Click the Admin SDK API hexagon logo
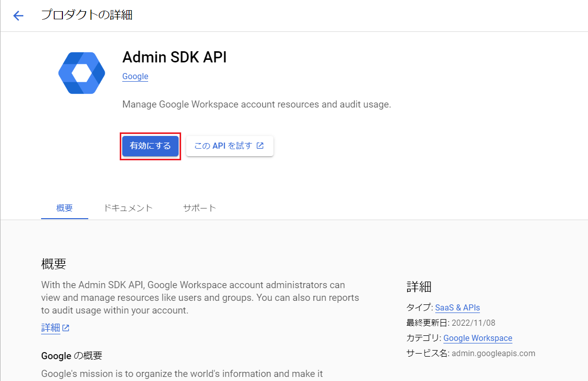The image size is (588, 381). click(82, 73)
